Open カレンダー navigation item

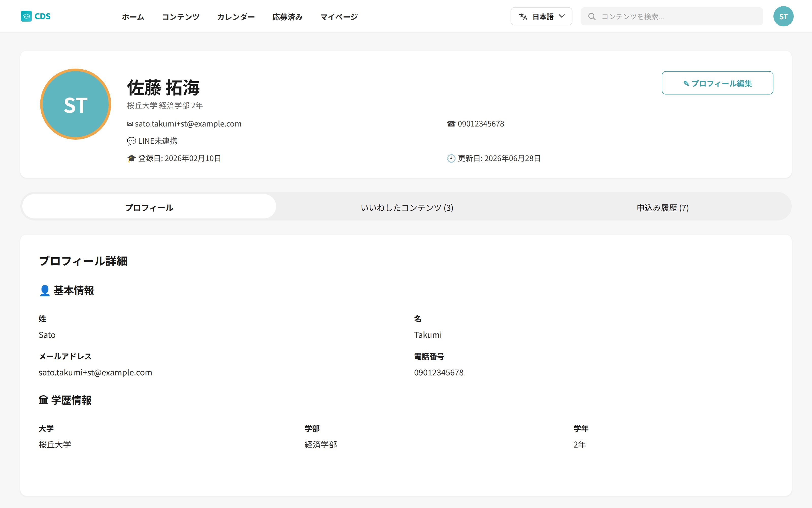pos(236,17)
